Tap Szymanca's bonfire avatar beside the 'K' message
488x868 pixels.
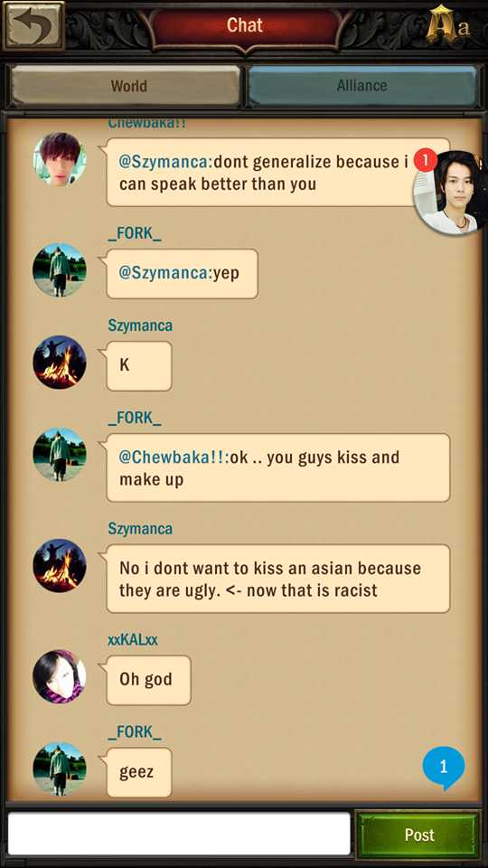pyautogui.click(x=60, y=362)
